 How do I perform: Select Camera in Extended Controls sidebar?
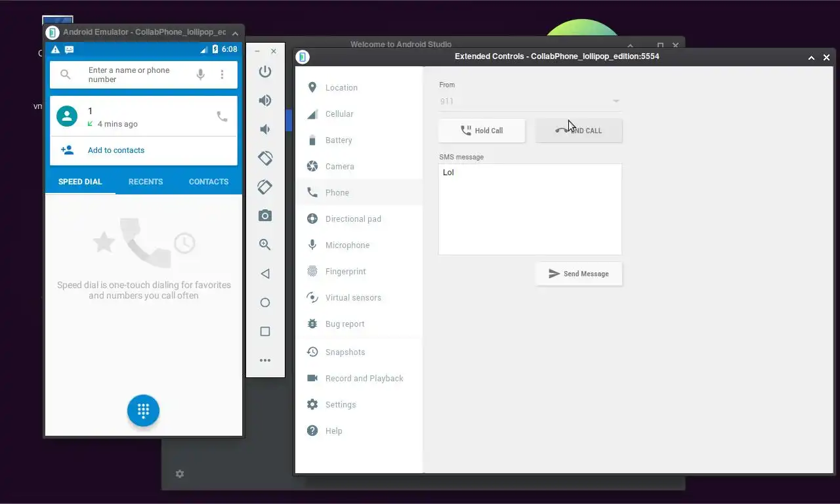point(359,166)
